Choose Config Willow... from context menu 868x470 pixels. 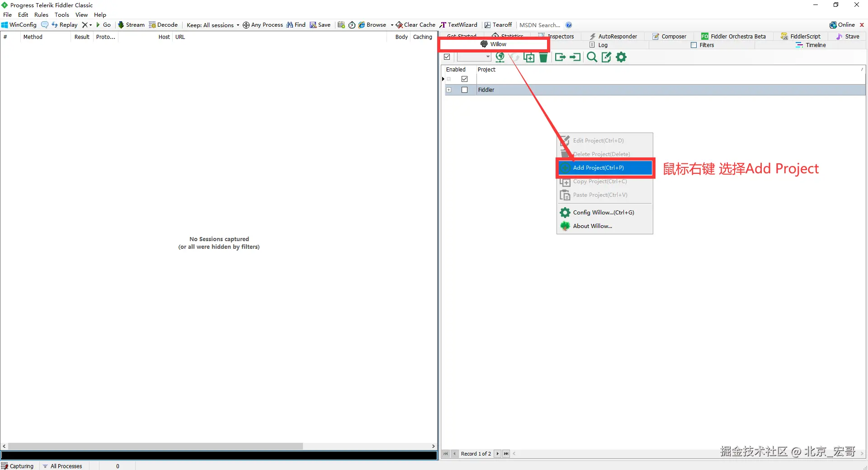[605, 213]
